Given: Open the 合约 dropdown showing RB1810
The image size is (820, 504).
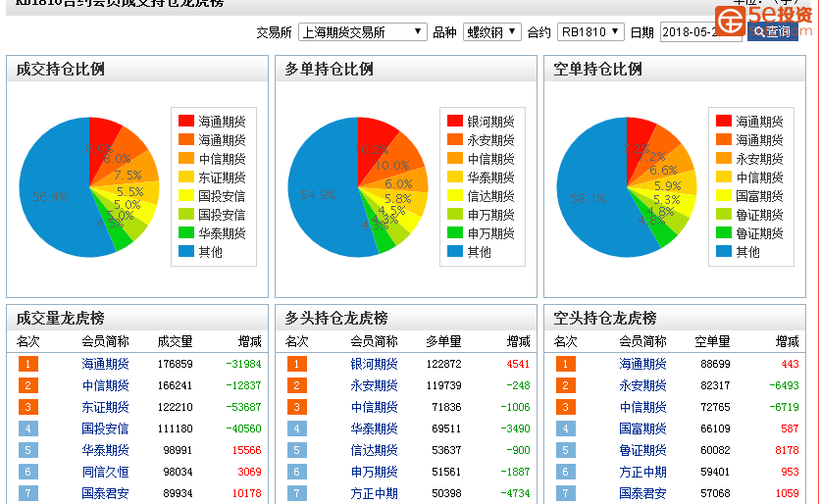Looking at the screenshot, I should coord(590,32).
